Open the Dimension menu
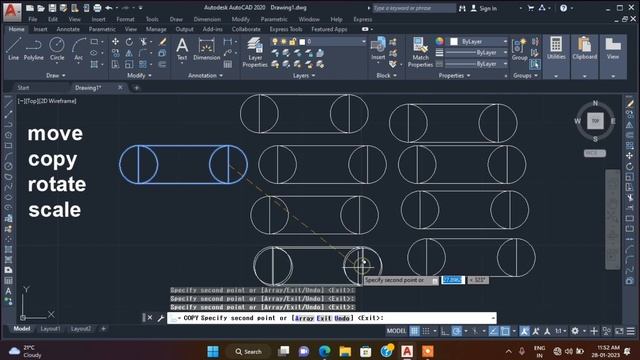 [207, 19]
